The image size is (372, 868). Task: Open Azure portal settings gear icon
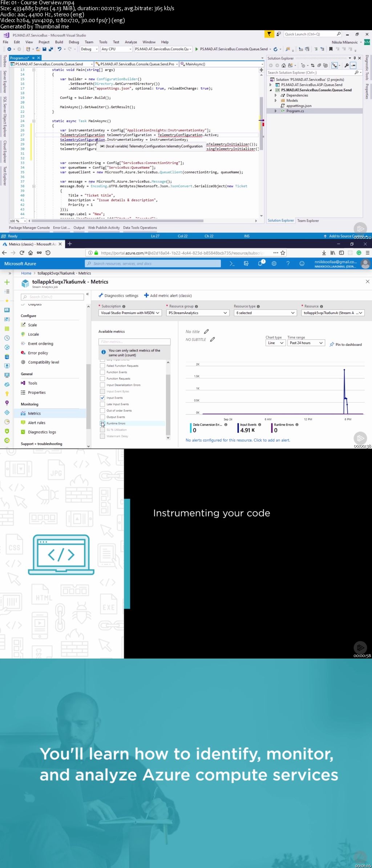point(274,264)
